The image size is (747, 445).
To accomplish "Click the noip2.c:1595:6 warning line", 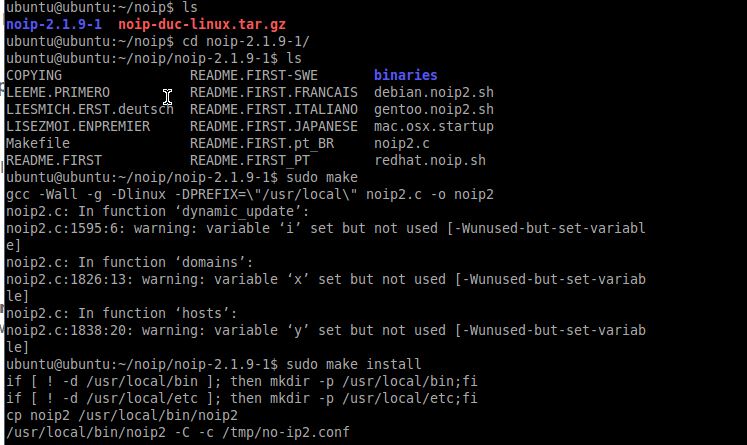I will pyautogui.click(x=325, y=237).
